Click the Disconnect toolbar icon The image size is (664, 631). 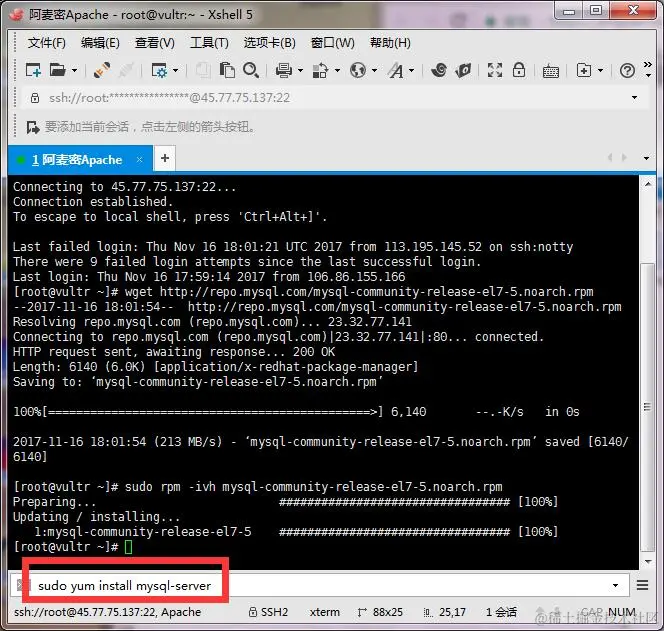[x=126, y=70]
